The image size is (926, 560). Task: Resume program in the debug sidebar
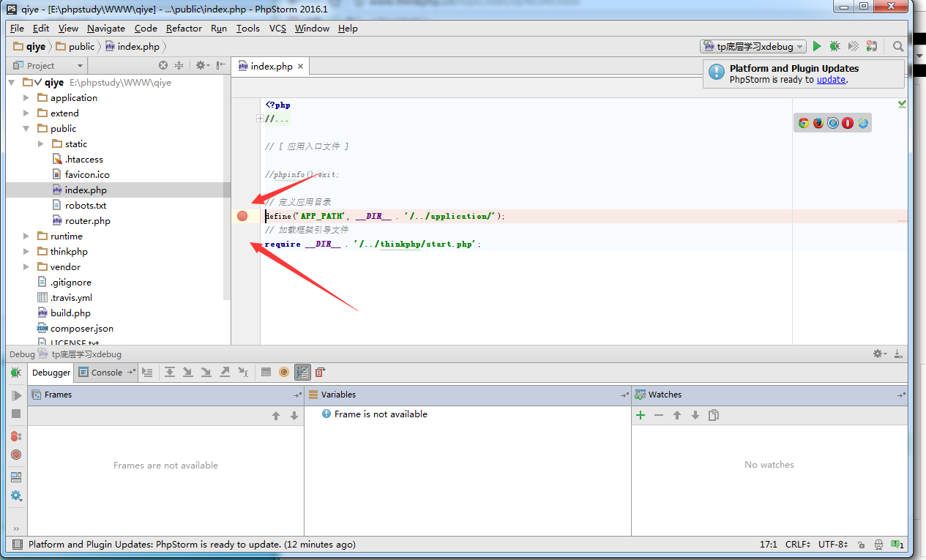tap(16, 395)
